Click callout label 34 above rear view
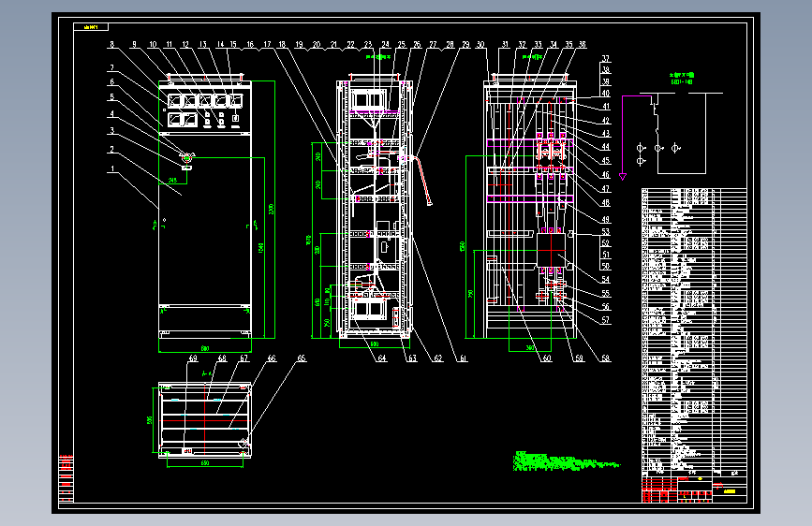812x526 pixels. pyautogui.click(x=554, y=45)
